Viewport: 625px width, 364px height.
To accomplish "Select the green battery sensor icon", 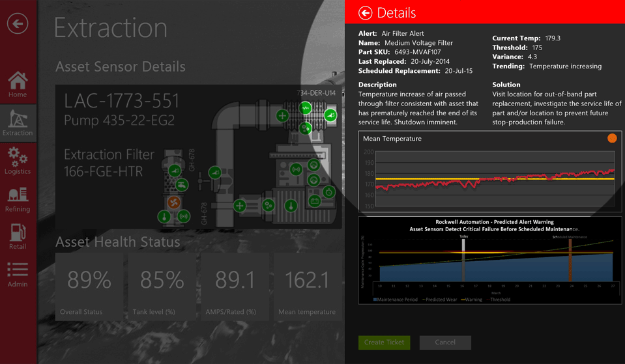I will pyautogui.click(x=314, y=201).
